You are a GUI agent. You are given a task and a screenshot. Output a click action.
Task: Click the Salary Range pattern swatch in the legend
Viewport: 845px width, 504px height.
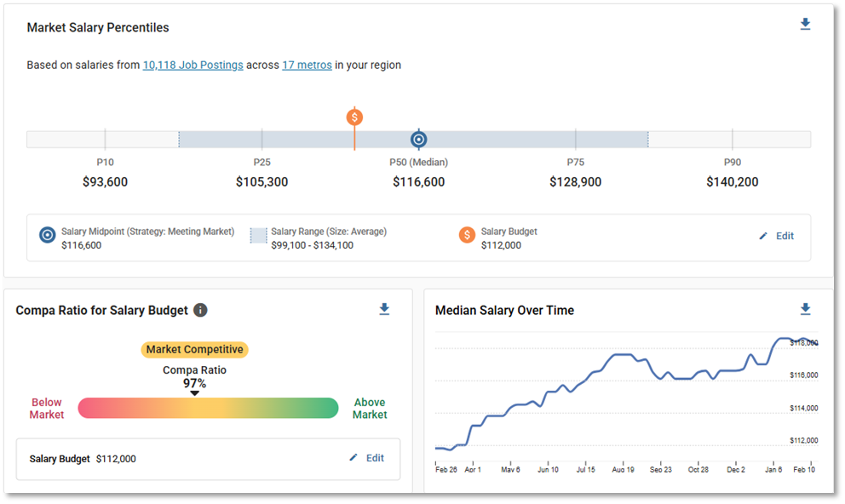coord(258,235)
